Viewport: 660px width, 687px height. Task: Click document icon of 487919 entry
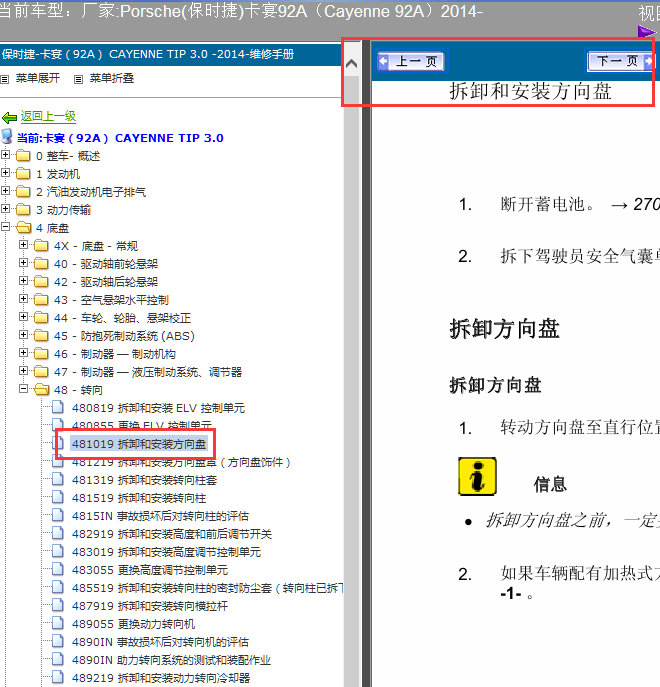click(x=57, y=605)
